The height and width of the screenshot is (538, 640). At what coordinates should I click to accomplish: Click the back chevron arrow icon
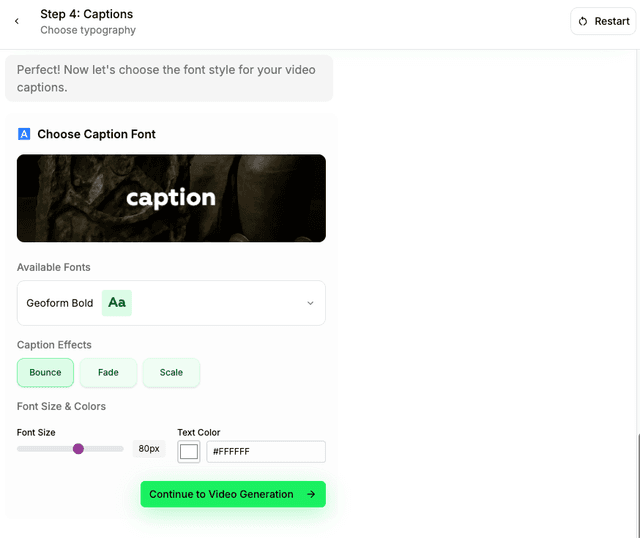tap(16, 21)
